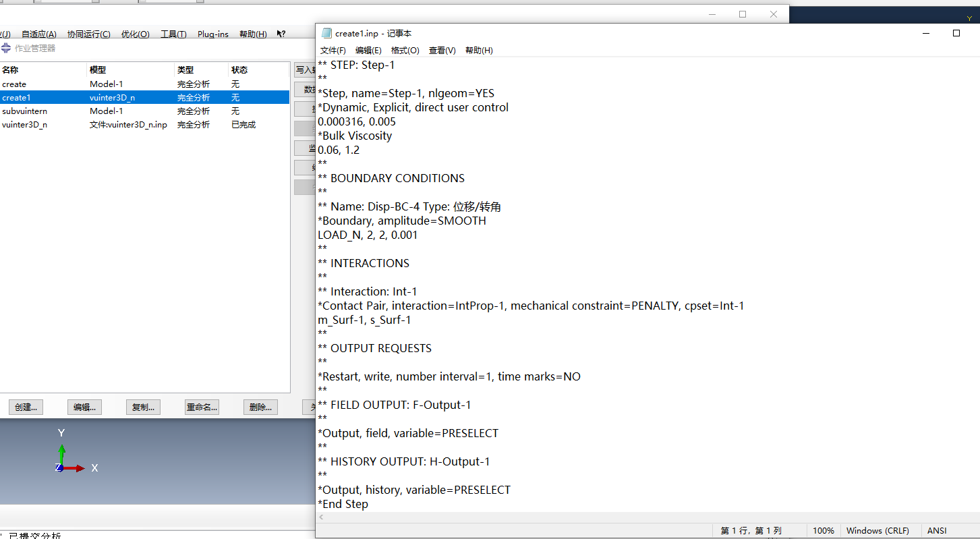The image size is (980, 539).
Task: Click the '*Restart, write, number interval=1' line
Action: coord(449,376)
